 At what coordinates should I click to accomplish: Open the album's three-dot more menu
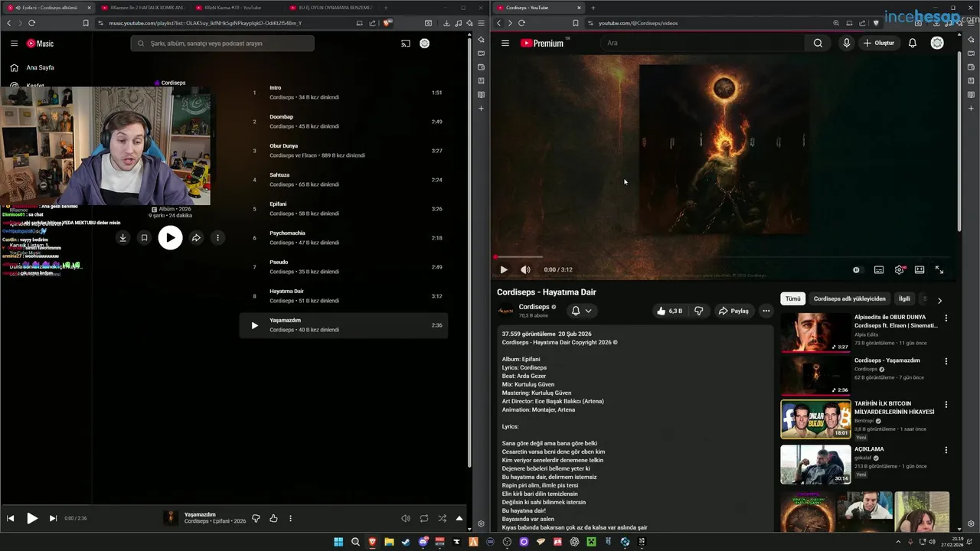click(217, 238)
